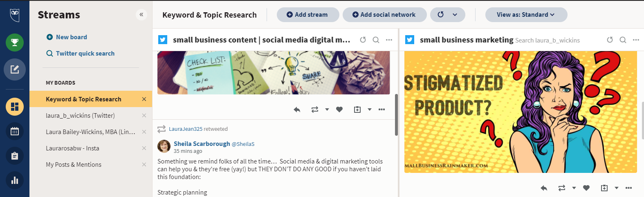Open more options for small business marketing stream

[x=636, y=40]
